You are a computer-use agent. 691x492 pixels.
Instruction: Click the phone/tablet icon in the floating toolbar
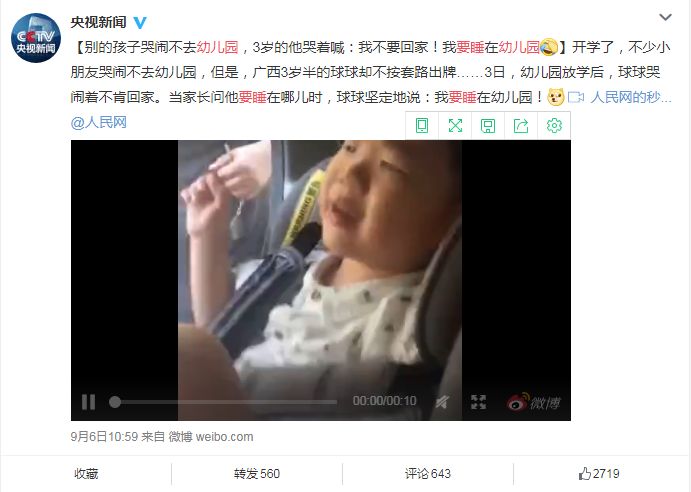click(422, 126)
